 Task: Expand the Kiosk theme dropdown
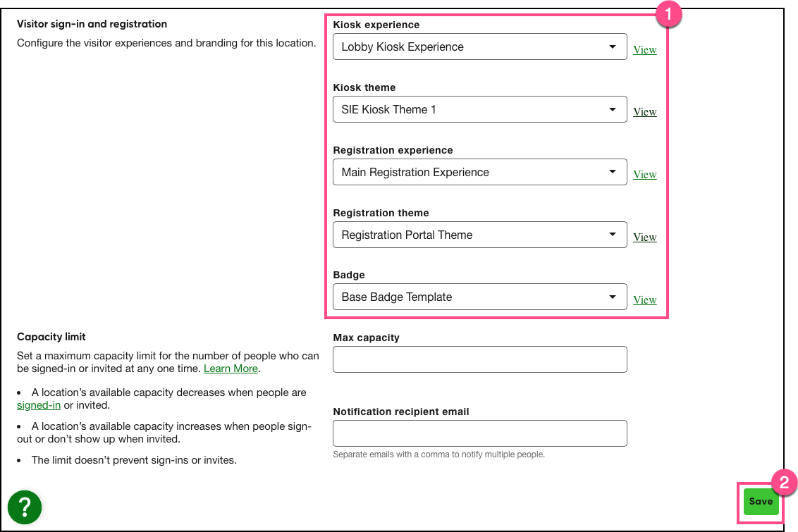[x=479, y=110]
